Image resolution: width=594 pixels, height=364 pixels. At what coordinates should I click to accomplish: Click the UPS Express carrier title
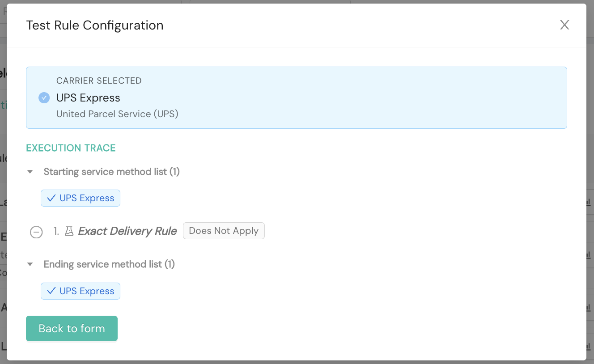click(88, 98)
